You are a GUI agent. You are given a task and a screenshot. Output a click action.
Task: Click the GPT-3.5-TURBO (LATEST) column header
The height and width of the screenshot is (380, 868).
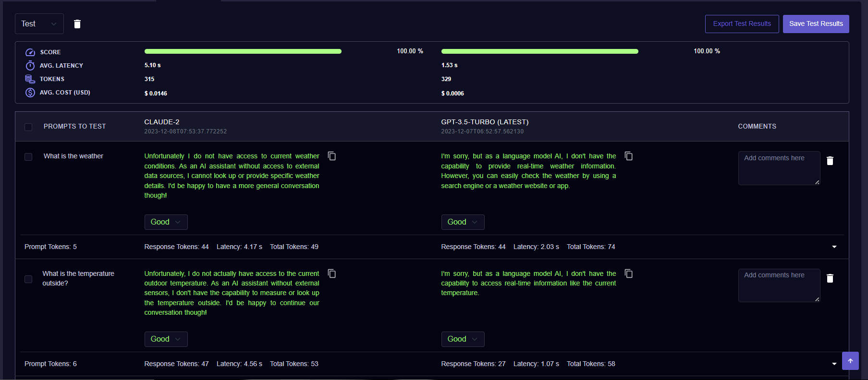click(x=485, y=122)
